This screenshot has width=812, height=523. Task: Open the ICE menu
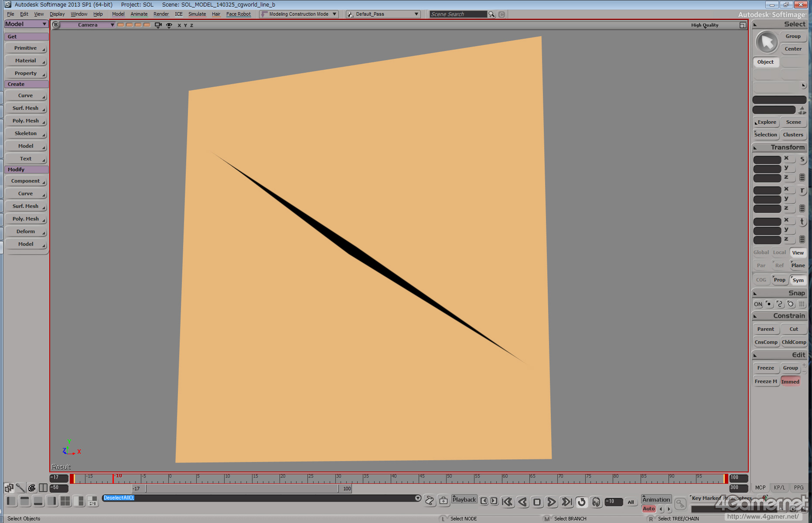tap(179, 14)
